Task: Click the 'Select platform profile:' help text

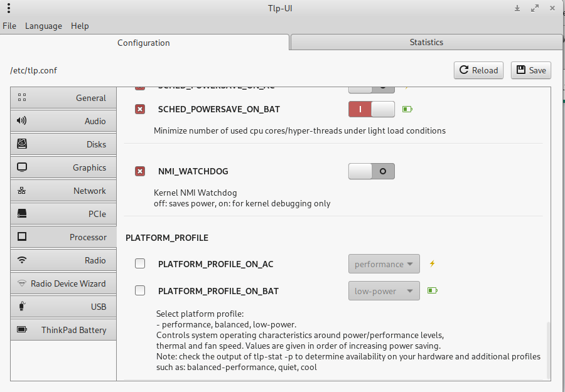Action: point(200,314)
